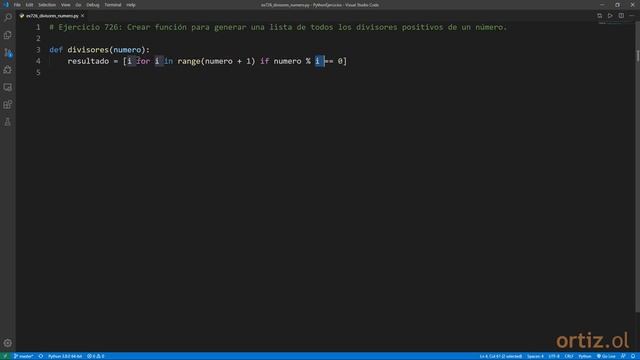This screenshot has height=360, width=640.
Task: Change language mode Python
Action: (584, 356)
